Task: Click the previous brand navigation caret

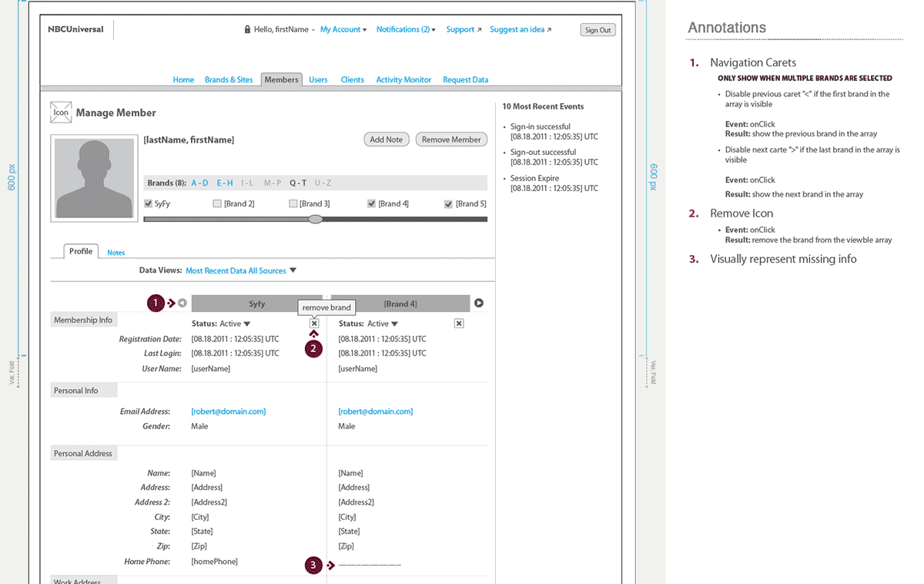Action: 182,304
